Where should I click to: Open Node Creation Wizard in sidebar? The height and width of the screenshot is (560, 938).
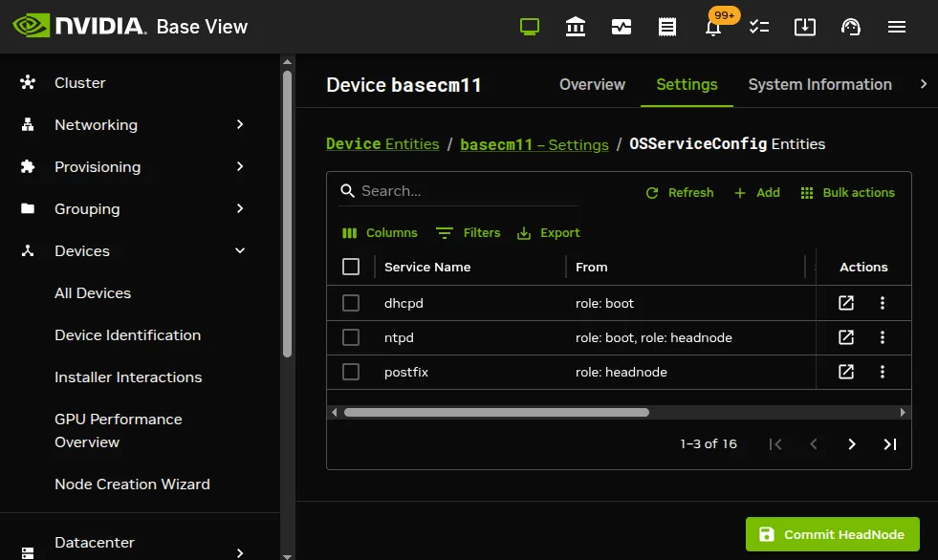pyautogui.click(x=132, y=485)
